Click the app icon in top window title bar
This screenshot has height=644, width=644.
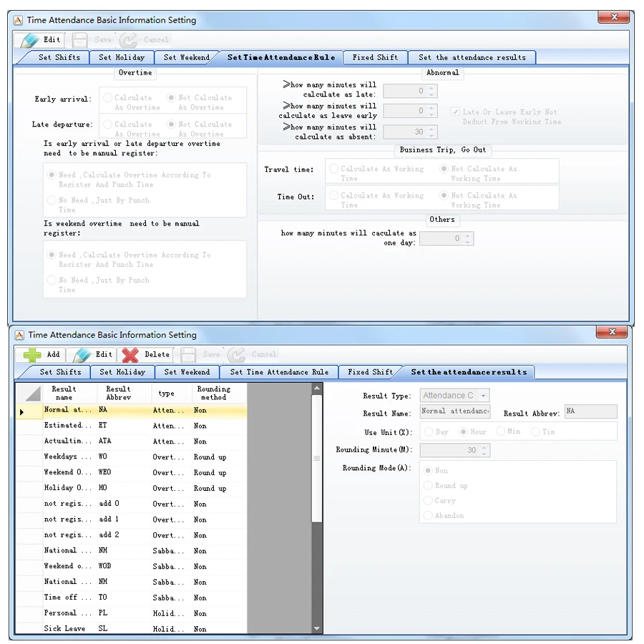pos(18,20)
